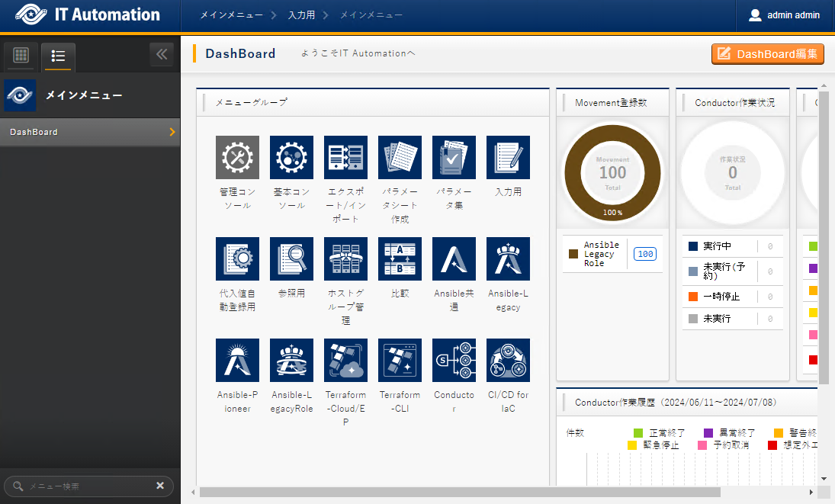
Task: Select the ホストグループ管理 icon
Action: 345,259
